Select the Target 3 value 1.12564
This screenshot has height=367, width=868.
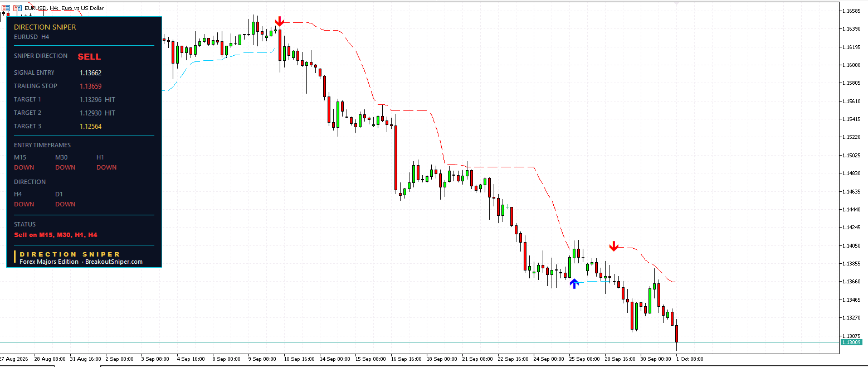pos(90,126)
